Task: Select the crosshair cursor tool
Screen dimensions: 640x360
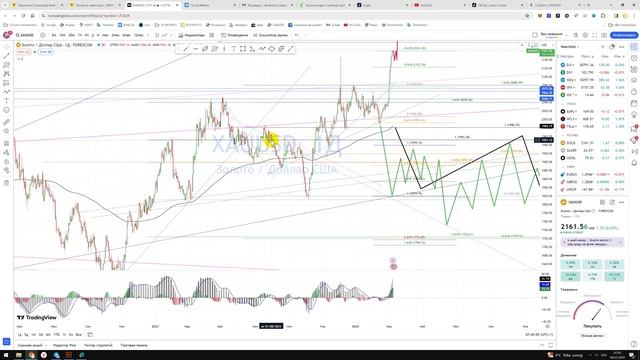Action: tap(6, 47)
